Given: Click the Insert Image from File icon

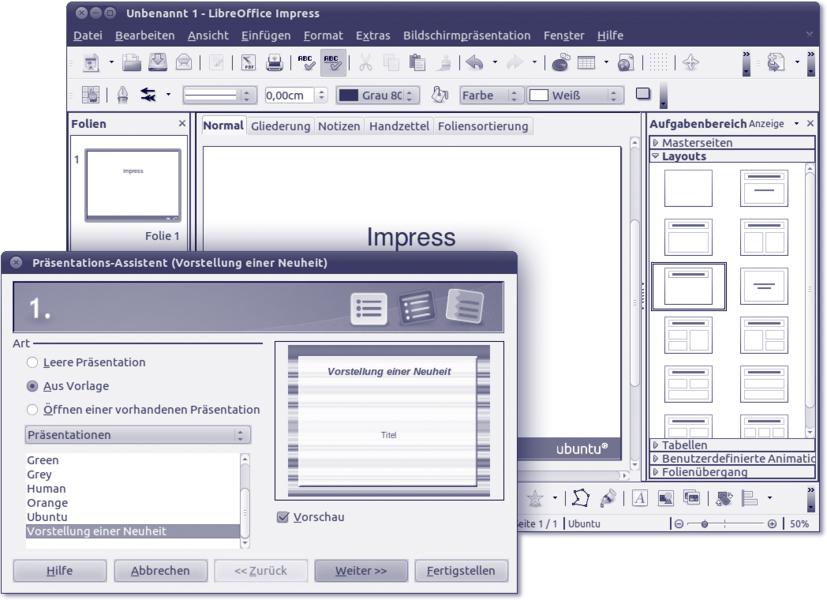Looking at the screenshot, I should [666, 498].
